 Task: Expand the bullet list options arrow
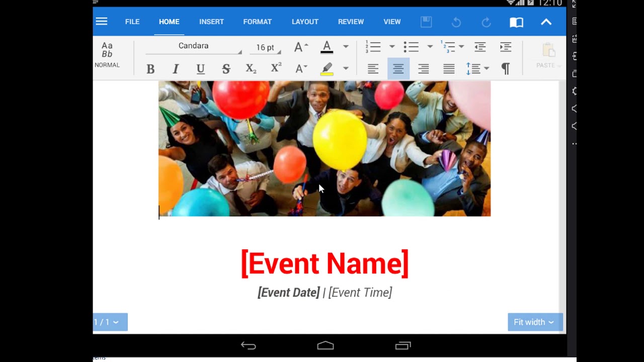pos(430,47)
